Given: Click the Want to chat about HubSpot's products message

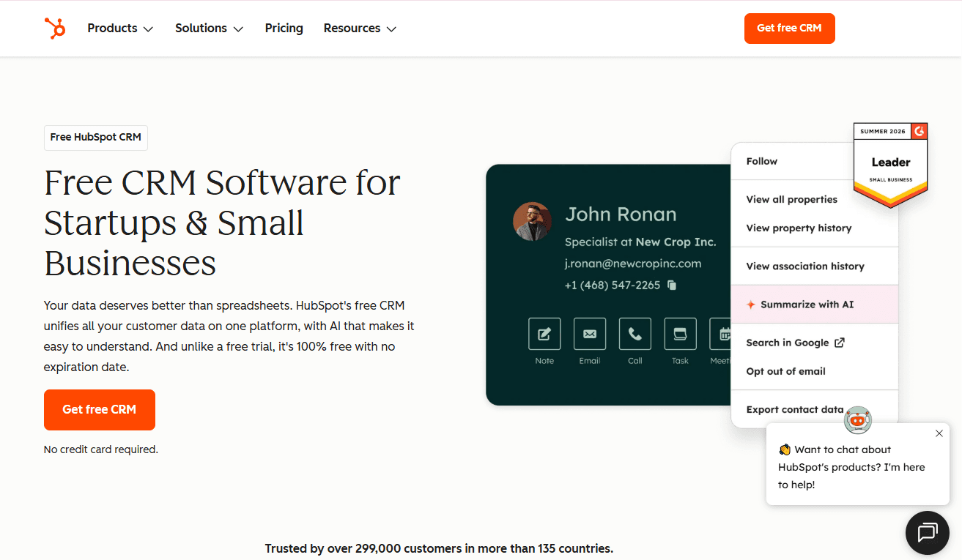Looking at the screenshot, I should 851,467.
